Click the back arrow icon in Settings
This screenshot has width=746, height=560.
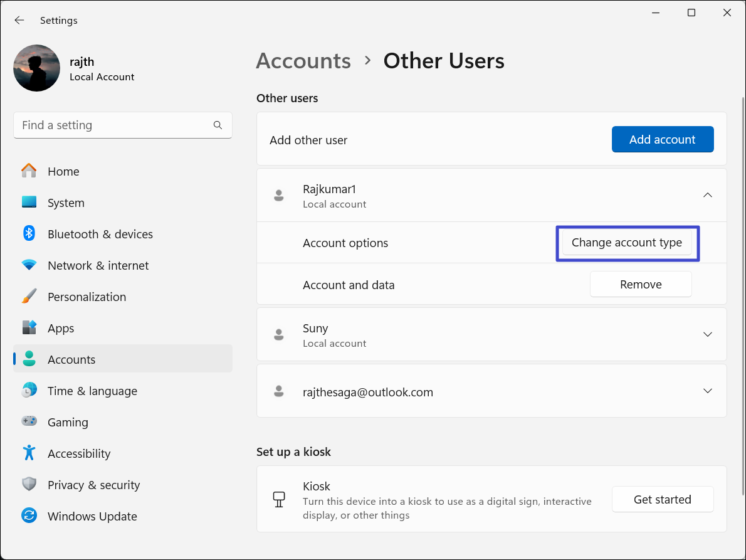[x=19, y=20]
